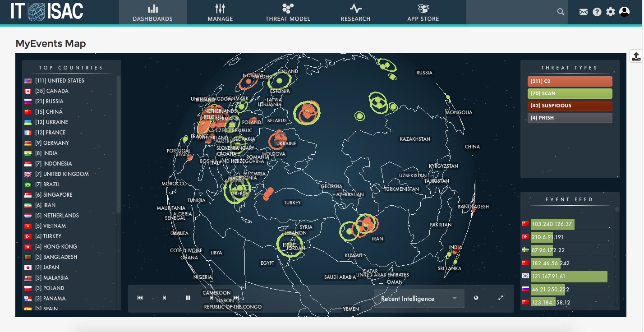
Task: Click the green scan marker on Israel
Action: (290, 244)
